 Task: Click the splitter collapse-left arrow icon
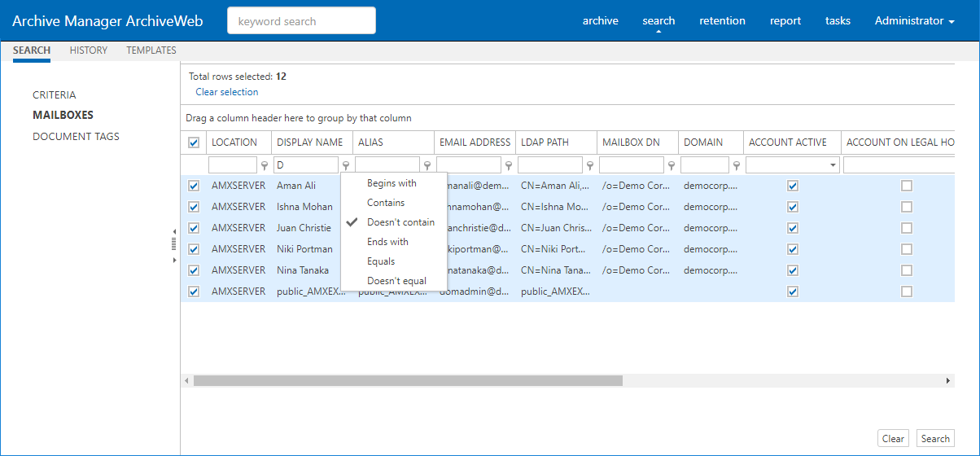(173, 231)
